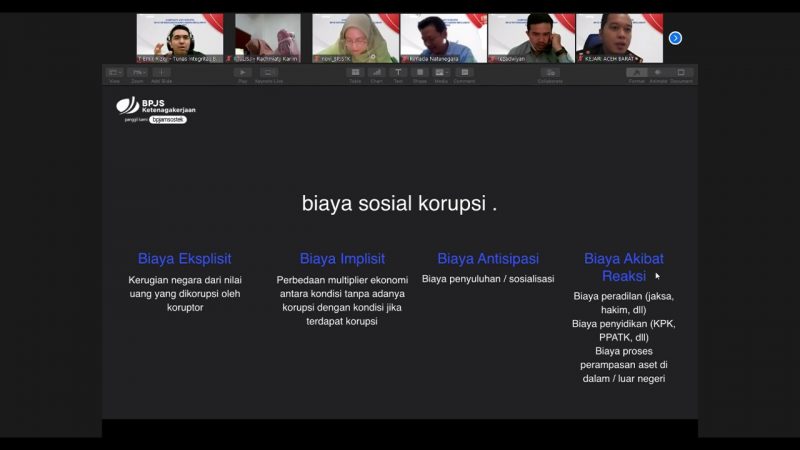Select the 'Biaya Antisipasi' heading
The width and height of the screenshot is (800, 450).
click(x=488, y=259)
